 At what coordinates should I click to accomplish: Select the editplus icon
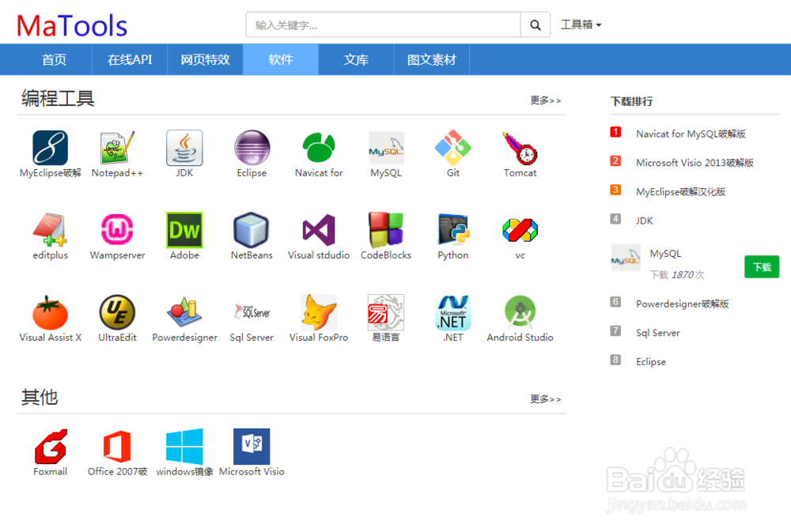click(50, 230)
